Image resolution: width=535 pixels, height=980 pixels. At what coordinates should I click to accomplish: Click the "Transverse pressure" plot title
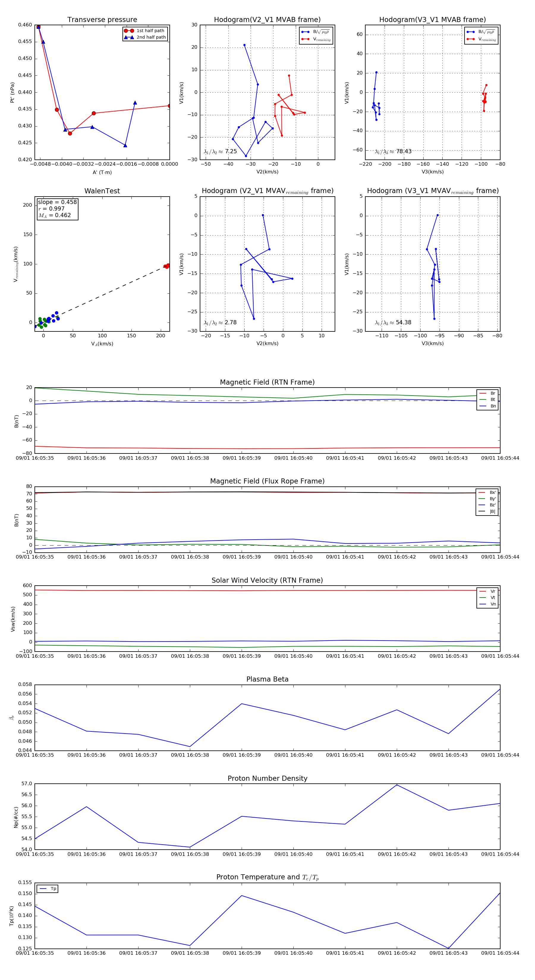pos(102,20)
